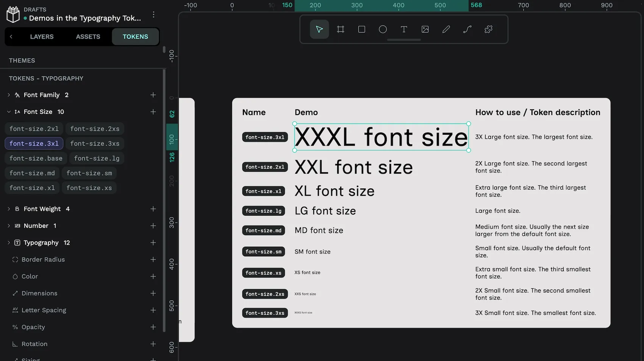The image size is (644, 361).
Task: Select the Rectangle tool
Action: (361, 29)
